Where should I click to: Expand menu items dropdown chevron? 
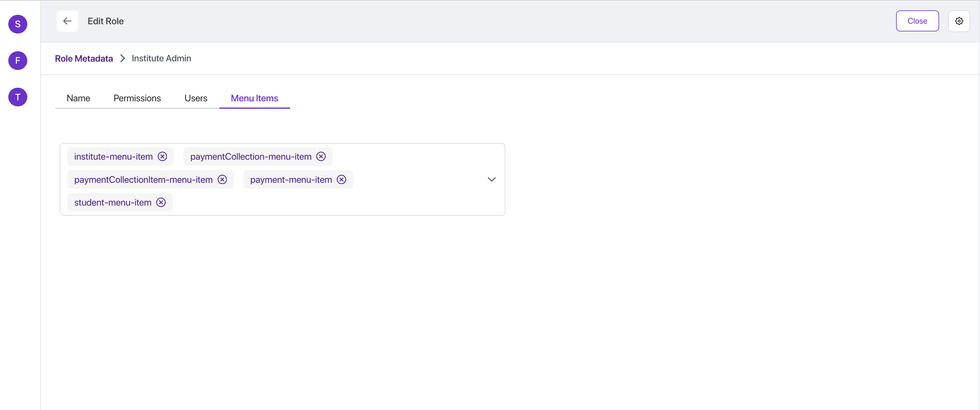click(491, 180)
